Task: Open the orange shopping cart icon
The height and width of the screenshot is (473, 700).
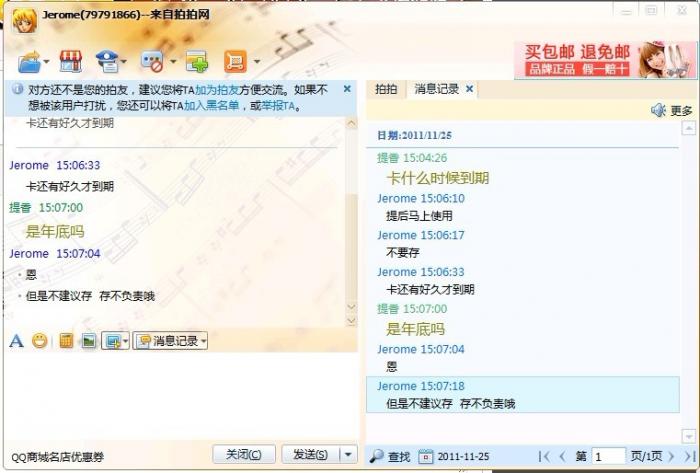Action: pyautogui.click(x=235, y=62)
